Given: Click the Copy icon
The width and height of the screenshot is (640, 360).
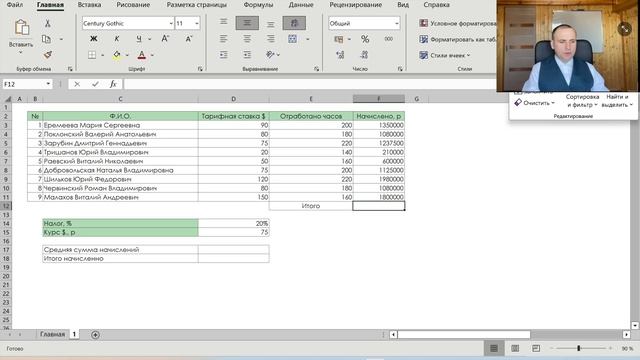Looking at the screenshot, I should [x=47, y=39].
